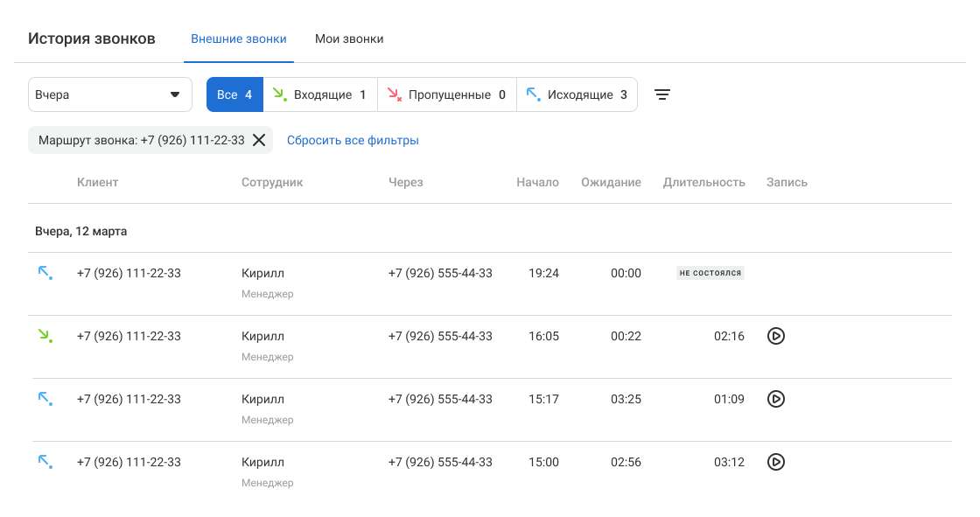Remove the call route filter chip
The image size is (980, 517).
point(259,140)
